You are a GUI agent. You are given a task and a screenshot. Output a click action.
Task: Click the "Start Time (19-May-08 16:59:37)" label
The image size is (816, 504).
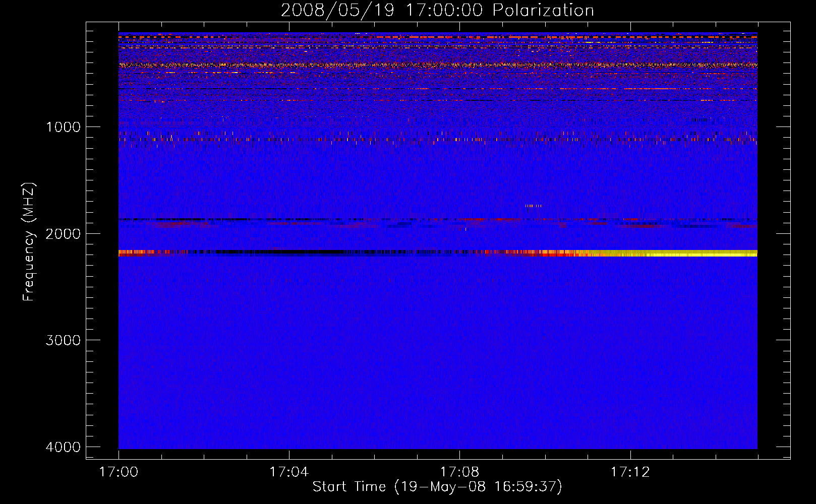(437, 487)
